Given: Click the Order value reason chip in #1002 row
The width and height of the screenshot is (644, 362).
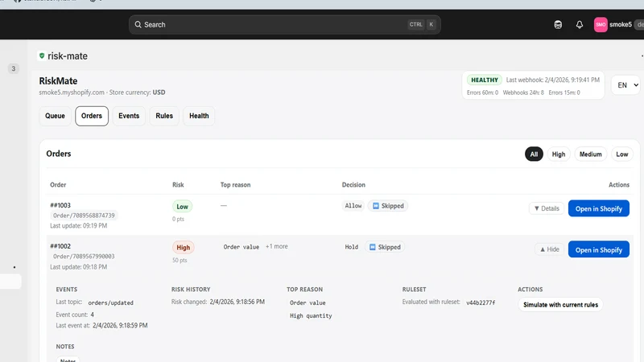Looking at the screenshot, I should pyautogui.click(x=241, y=247).
